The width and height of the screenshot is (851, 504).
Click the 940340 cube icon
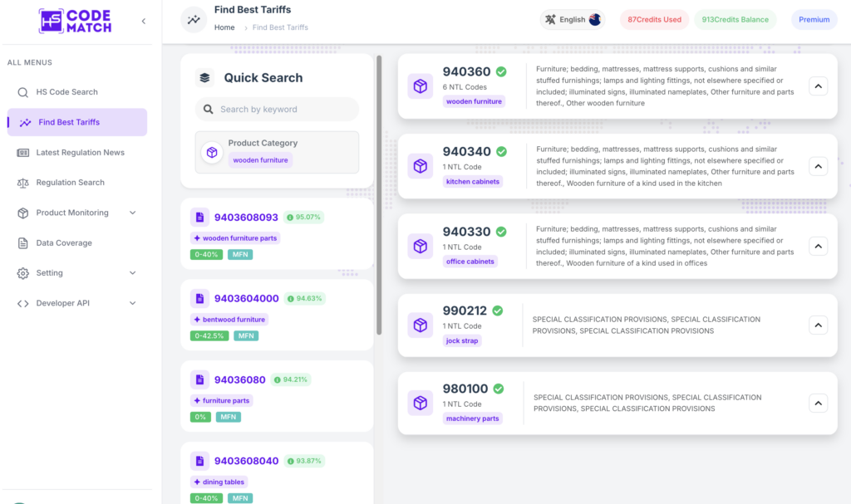click(420, 166)
